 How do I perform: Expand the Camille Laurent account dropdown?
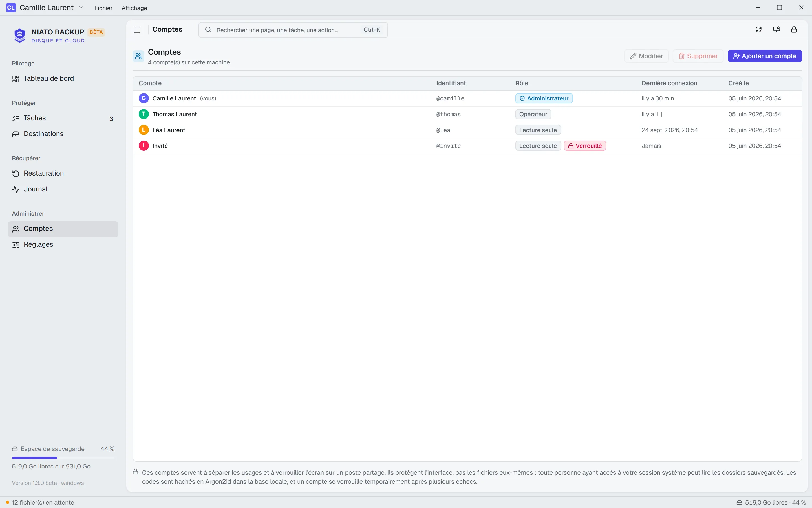click(x=81, y=7)
